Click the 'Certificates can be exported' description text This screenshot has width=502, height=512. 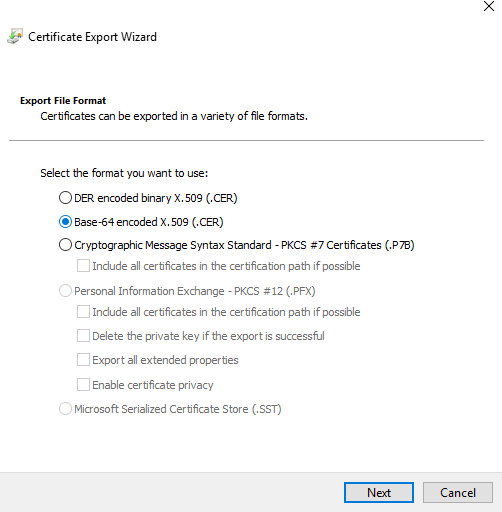pos(174,116)
